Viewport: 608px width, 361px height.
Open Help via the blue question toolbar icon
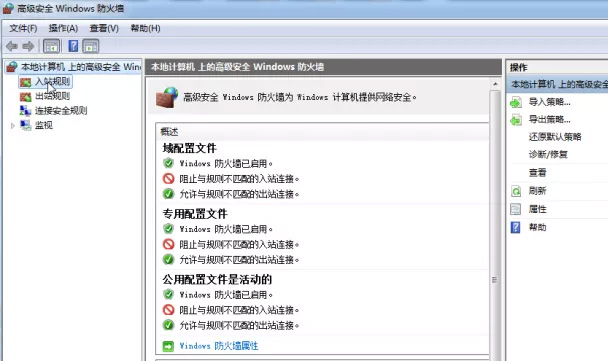73,46
